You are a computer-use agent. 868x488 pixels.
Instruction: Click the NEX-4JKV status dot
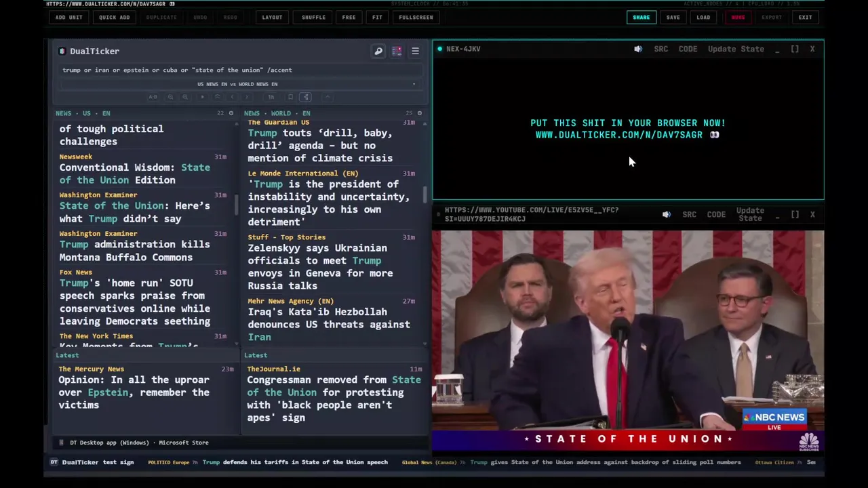440,49
